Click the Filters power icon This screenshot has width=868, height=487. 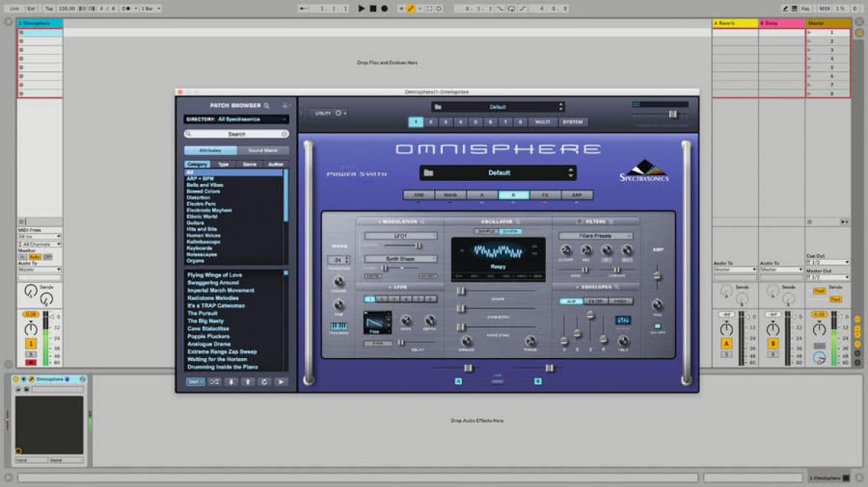click(579, 222)
